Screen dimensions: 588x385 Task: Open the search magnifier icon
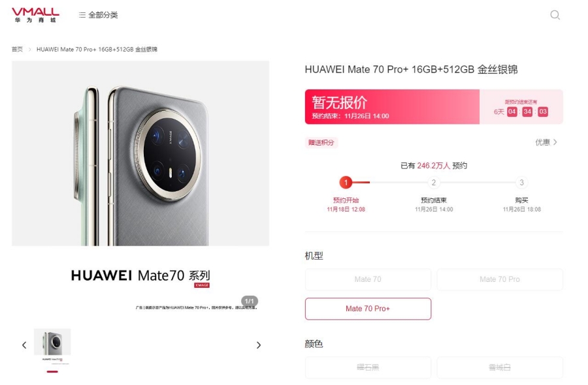(x=555, y=15)
